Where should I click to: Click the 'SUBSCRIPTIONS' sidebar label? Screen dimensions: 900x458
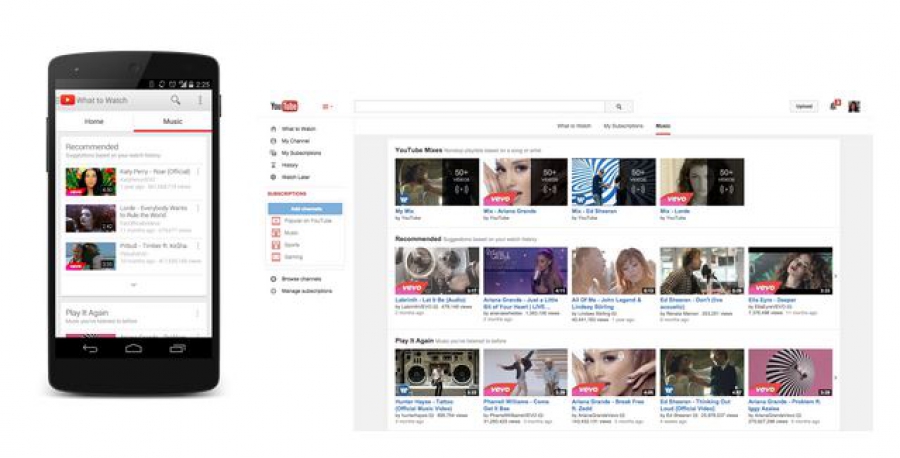pyautogui.click(x=287, y=194)
